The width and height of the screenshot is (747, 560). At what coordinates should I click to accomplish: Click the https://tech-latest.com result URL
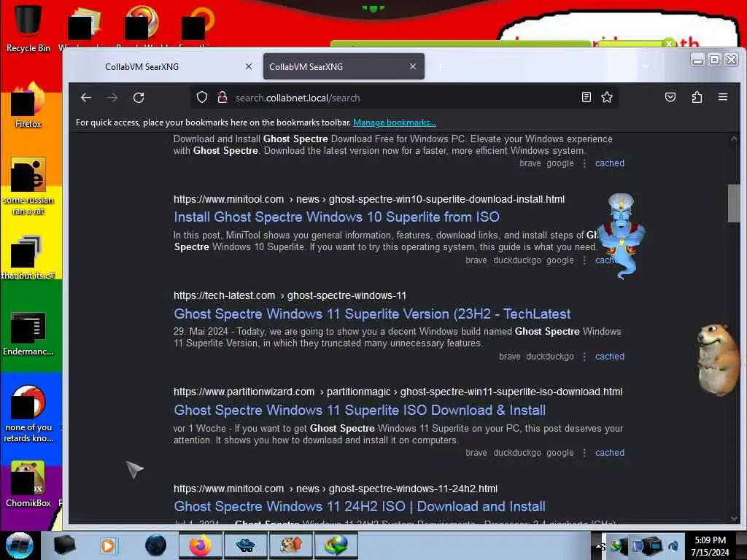pos(290,296)
